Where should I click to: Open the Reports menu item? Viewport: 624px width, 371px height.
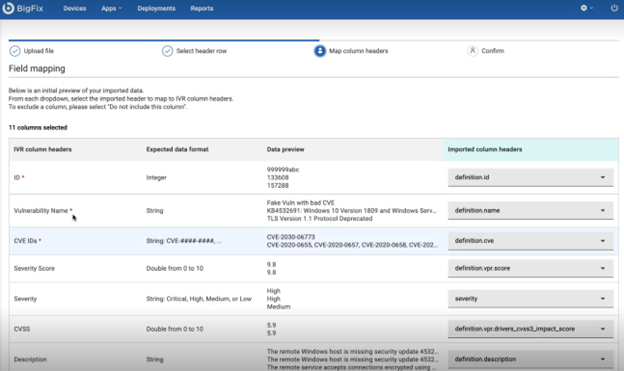pyautogui.click(x=202, y=8)
